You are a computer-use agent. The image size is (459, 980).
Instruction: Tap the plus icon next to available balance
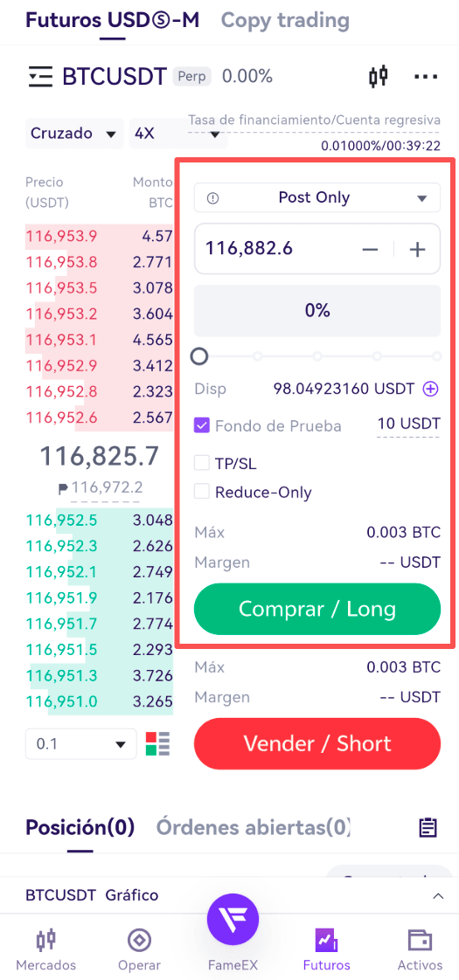(431, 389)
